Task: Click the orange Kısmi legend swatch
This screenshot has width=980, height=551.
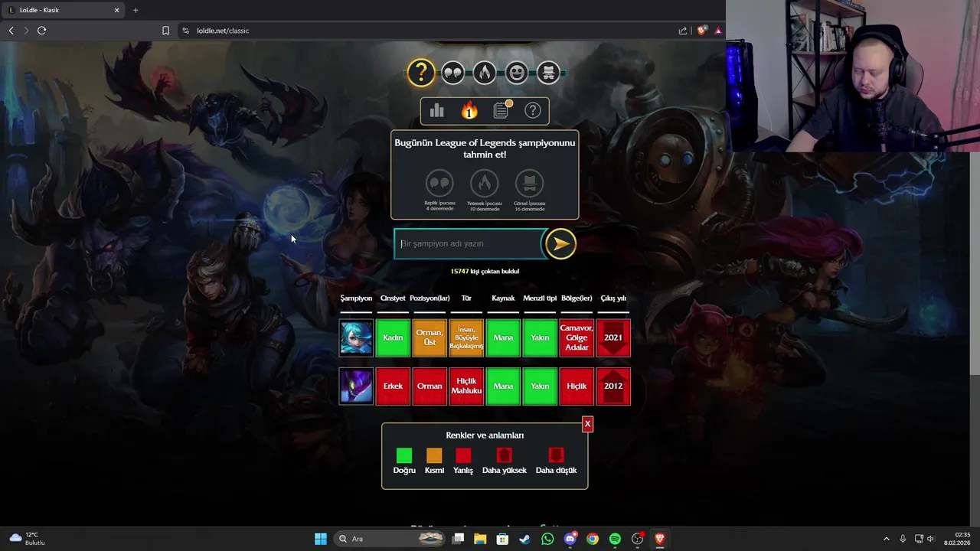Action: coord(434,456)
